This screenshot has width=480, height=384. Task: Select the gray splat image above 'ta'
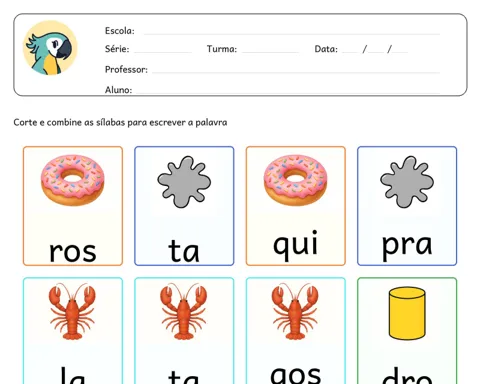184,182
